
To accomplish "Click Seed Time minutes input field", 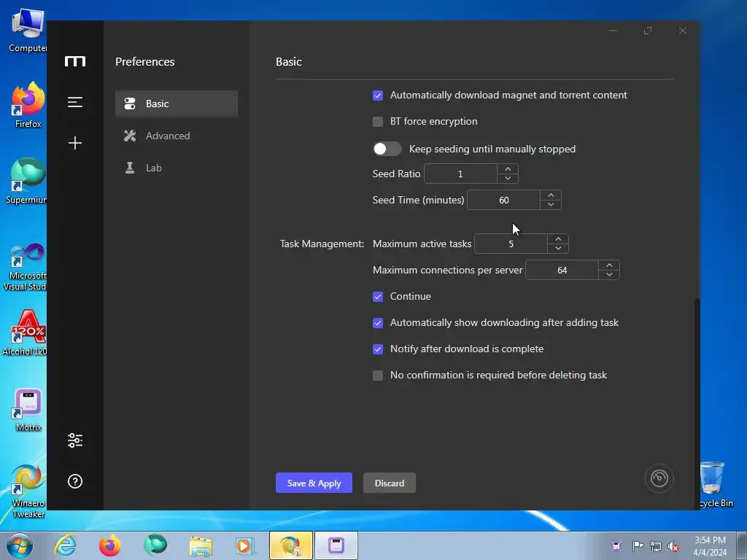I will pyautogui.click(x=504, y=200).
